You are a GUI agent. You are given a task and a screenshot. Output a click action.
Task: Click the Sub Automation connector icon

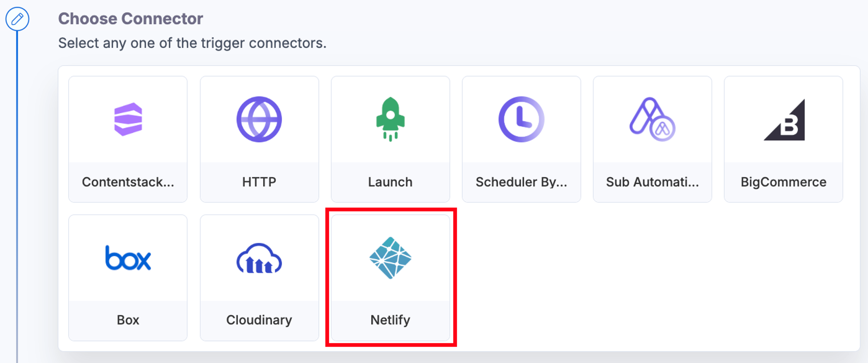click(652, 119)
